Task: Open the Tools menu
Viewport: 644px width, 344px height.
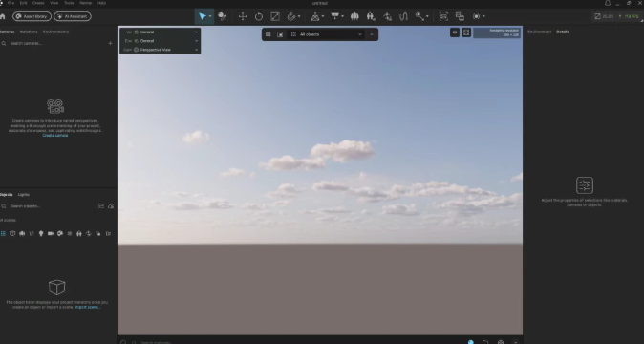Action: coord(69,3)
